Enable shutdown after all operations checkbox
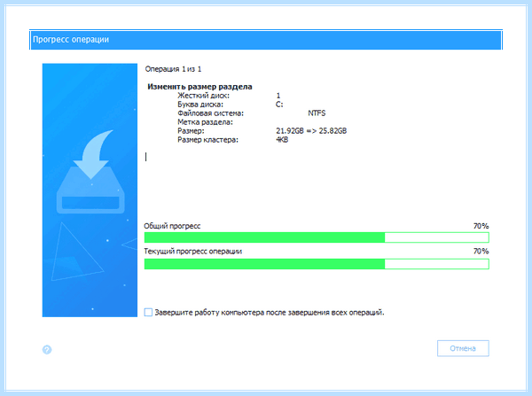The image size is (532, 396). (x=148, y=312)
